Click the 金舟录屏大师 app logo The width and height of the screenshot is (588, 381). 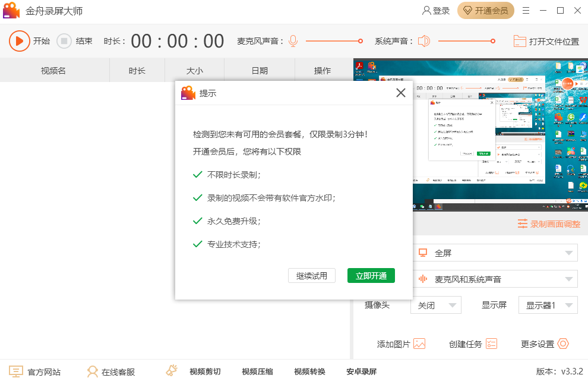point(11,11)
